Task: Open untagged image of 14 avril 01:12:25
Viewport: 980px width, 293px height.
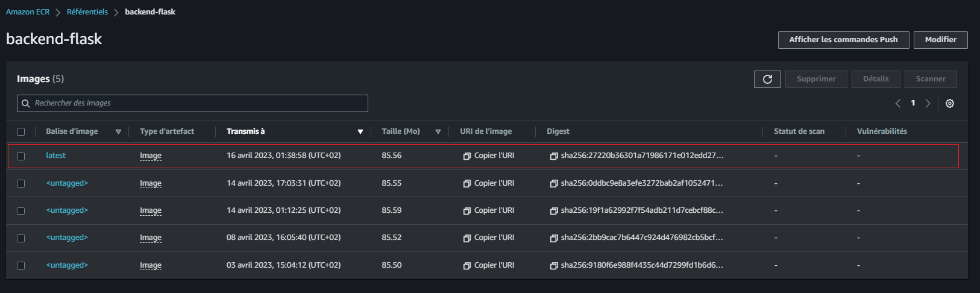Action: click(x=67, y=210)
